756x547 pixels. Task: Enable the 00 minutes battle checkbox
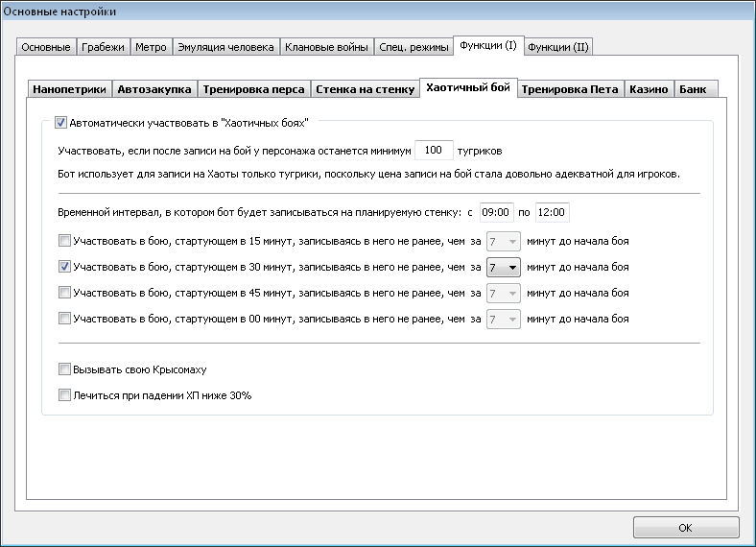(64, 319)
